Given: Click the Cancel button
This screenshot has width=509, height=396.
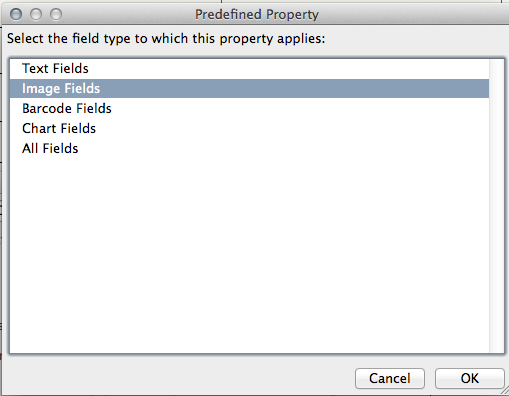Looking at the screenshot, I should click(390, 378).
